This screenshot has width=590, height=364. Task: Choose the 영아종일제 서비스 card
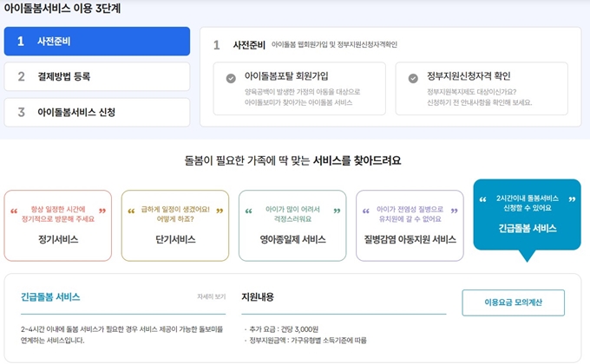pyautogui.click(x=292, y=225)
